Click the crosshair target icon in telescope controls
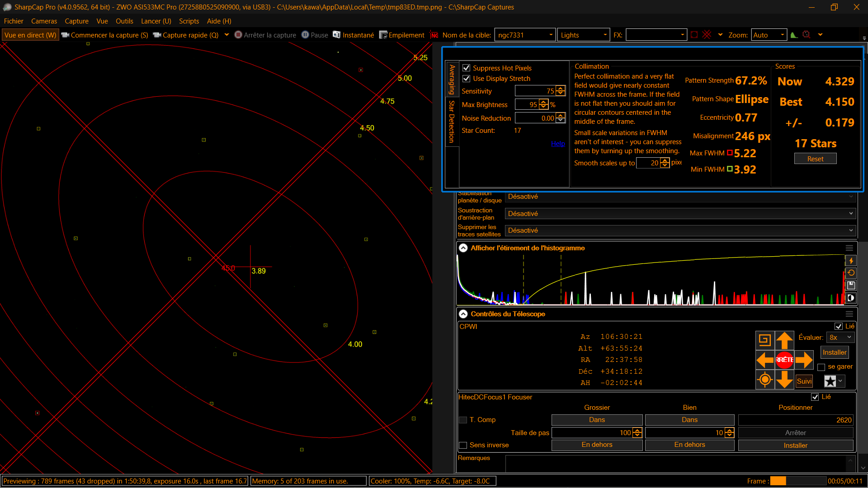The height and width of the screenshot is (488, 868). [x=765, y=380]
